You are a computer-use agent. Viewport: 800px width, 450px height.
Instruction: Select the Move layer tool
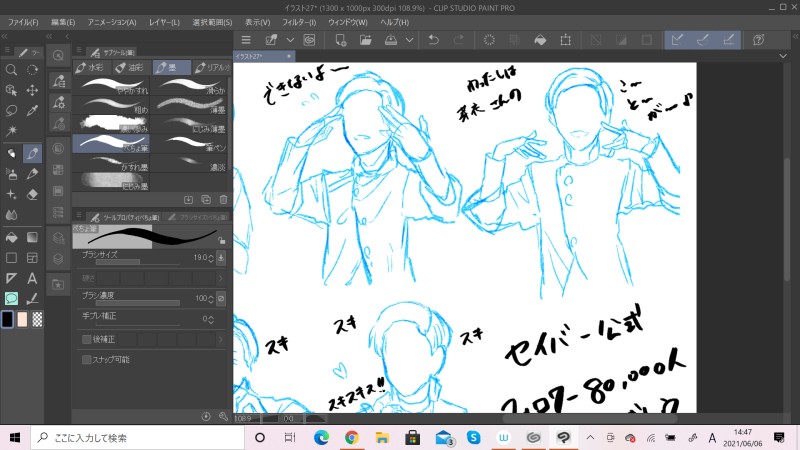(x=32, y=90)
